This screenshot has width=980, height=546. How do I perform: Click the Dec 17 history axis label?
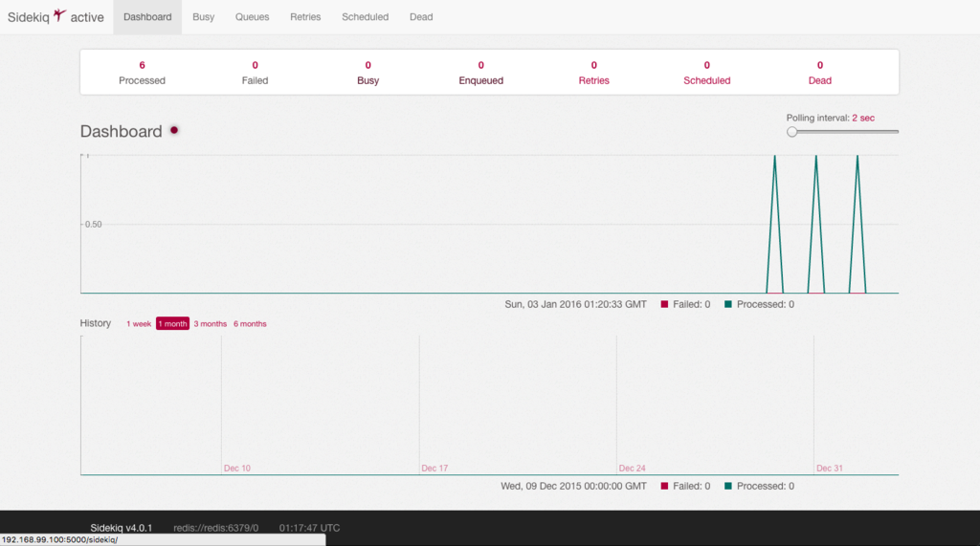434,468
